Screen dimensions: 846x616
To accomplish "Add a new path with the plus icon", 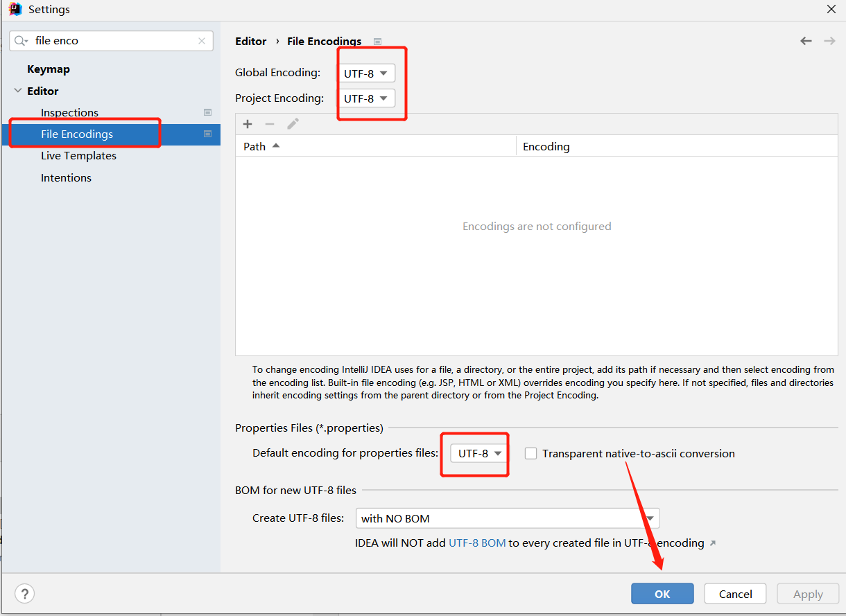I will click(x=248, y=124).
